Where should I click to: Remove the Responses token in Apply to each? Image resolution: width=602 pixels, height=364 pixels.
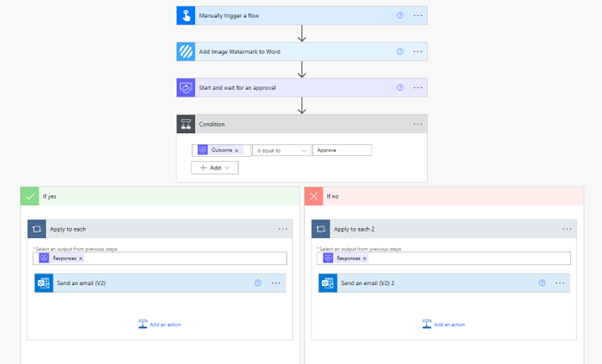click(x=81, y=258)
